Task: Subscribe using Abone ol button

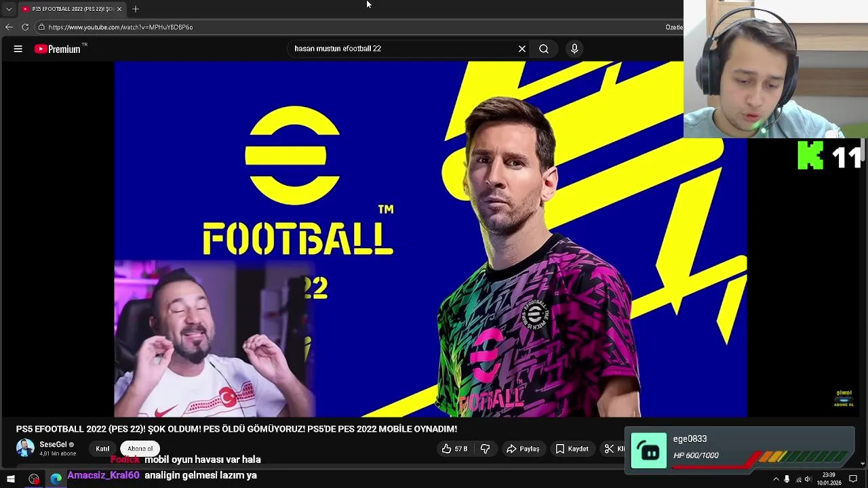Action: [140, 449]
